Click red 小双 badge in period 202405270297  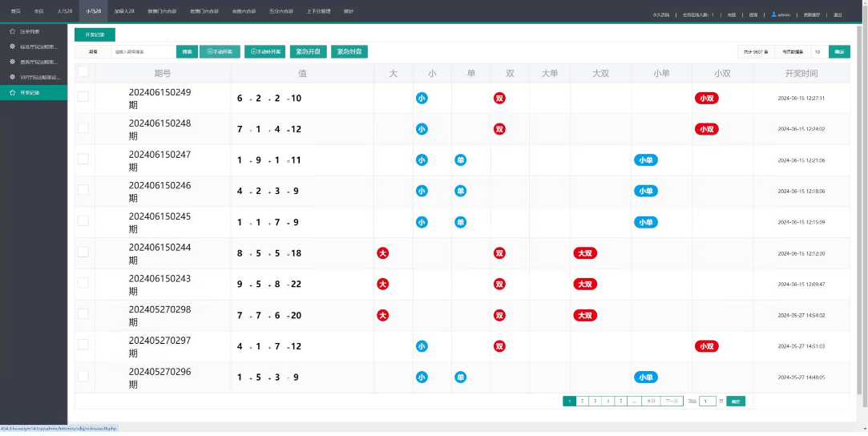pos(705,346)
